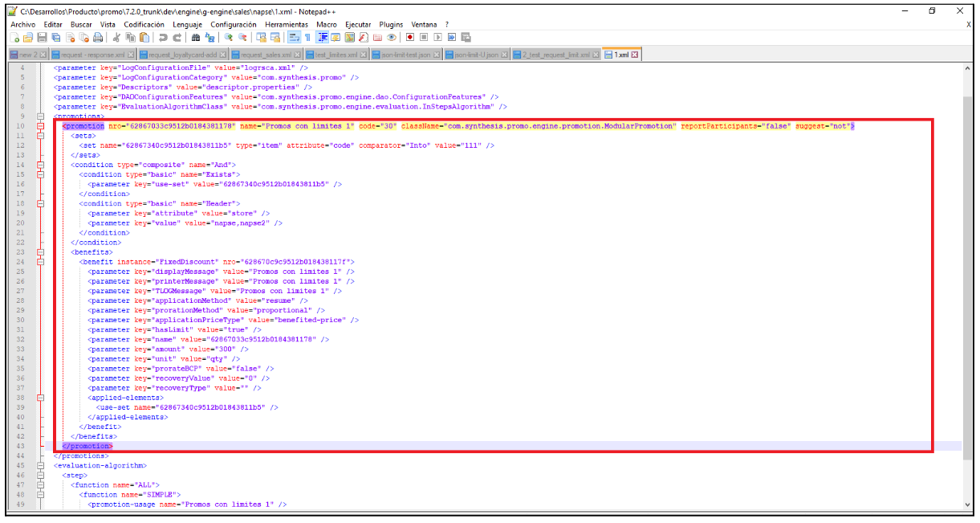
Task: Collapse the Exists condition at line 15
Action: point(41,174)
